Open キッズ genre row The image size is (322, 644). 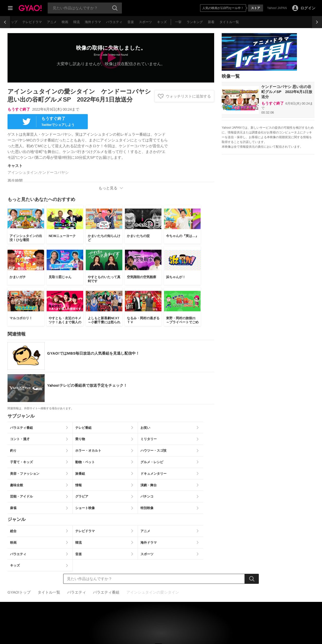(40, 565)
